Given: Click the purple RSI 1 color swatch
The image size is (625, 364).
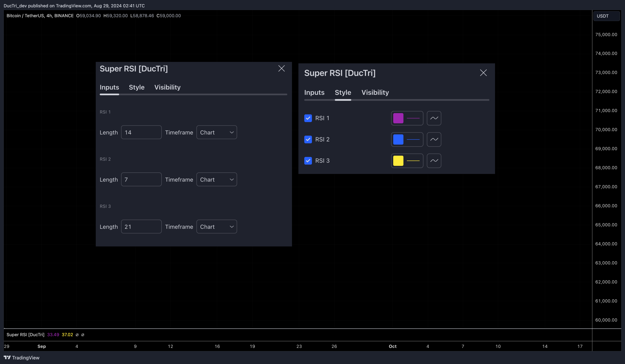Looking at the screenshot, I should click(398, 118).
